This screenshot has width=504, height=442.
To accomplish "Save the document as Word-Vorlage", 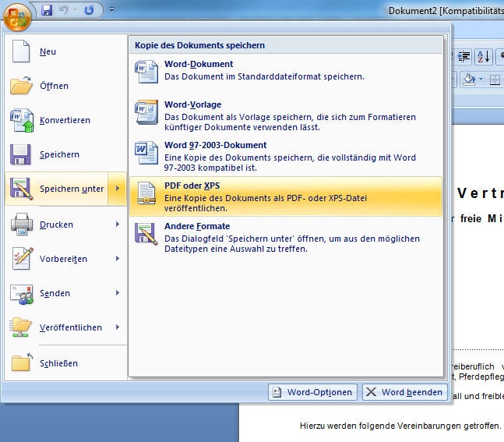I will point(286,115).
